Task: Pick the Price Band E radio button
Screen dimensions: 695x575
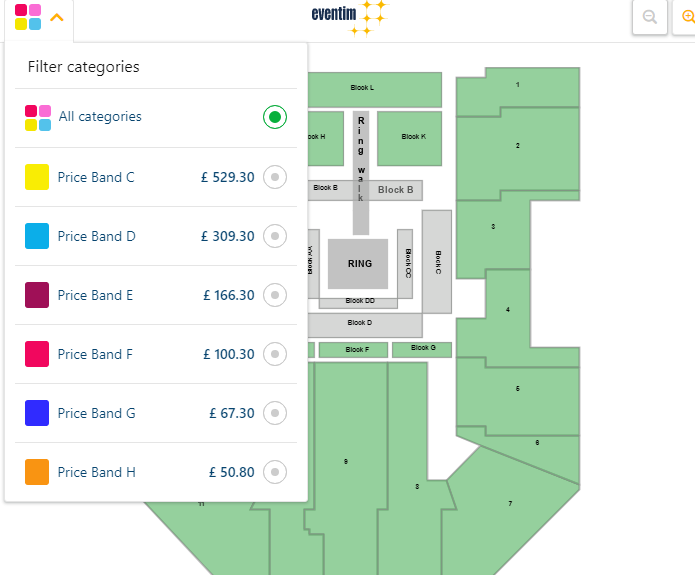Action: point(275,295)
